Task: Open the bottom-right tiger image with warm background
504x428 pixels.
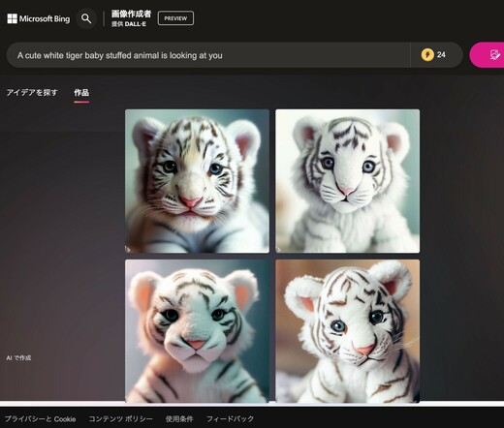Action: point(348,331)
